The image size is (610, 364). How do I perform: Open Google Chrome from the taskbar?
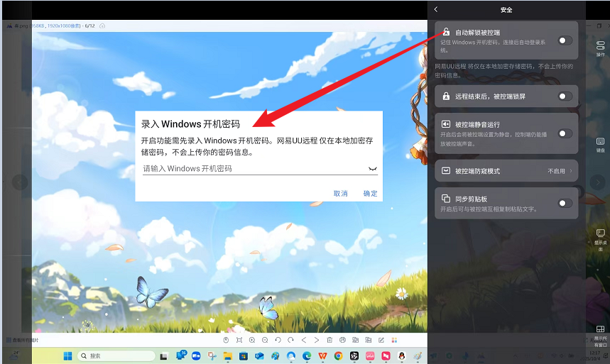(x=339, y=355)
